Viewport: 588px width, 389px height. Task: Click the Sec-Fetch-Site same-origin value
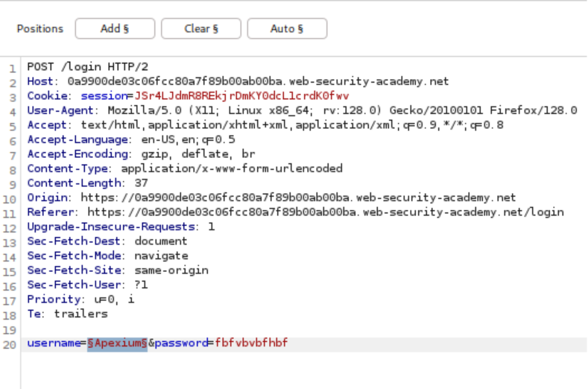171,271
